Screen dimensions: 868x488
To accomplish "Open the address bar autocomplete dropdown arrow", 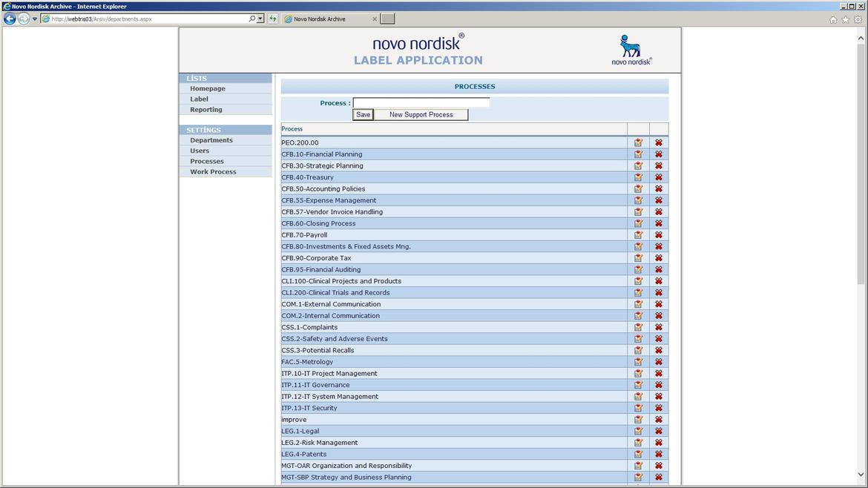I will point(260,19).
